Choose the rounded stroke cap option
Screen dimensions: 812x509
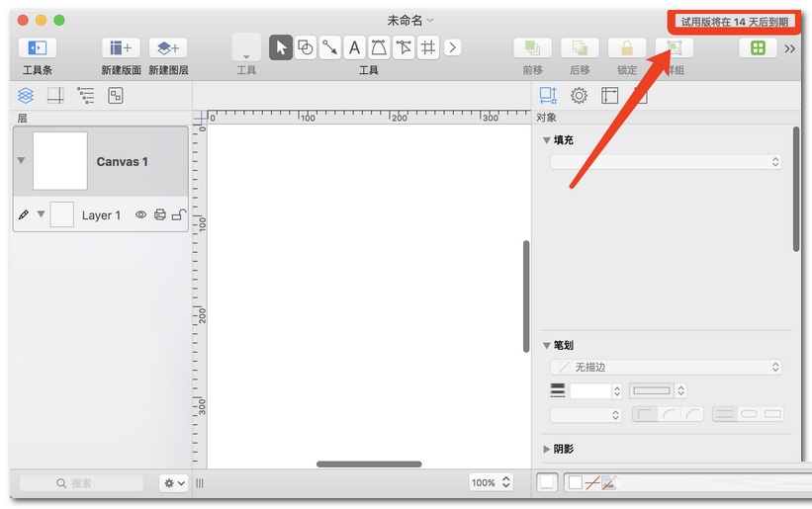[749, 414]
